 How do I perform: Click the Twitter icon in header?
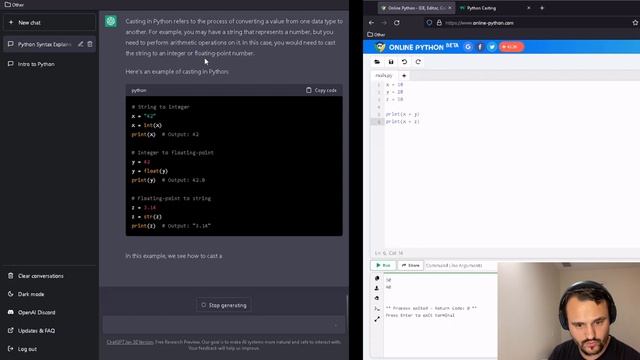click(x=492, y=47)
